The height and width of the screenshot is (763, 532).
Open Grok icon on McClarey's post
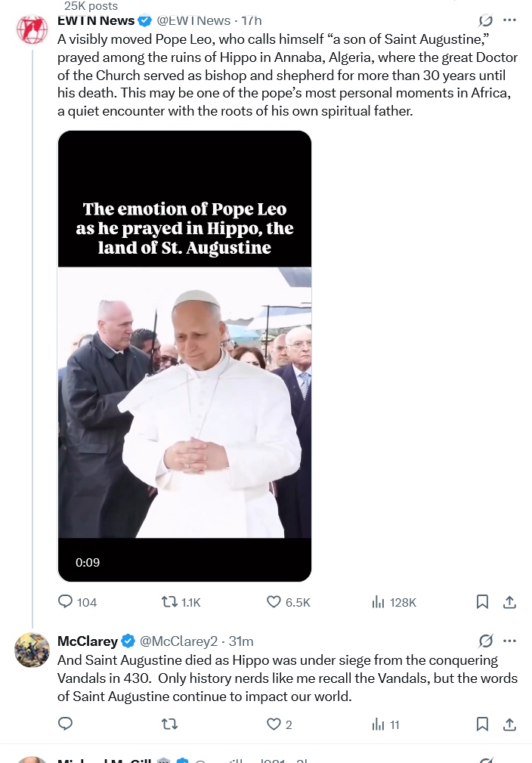(487, 641)
